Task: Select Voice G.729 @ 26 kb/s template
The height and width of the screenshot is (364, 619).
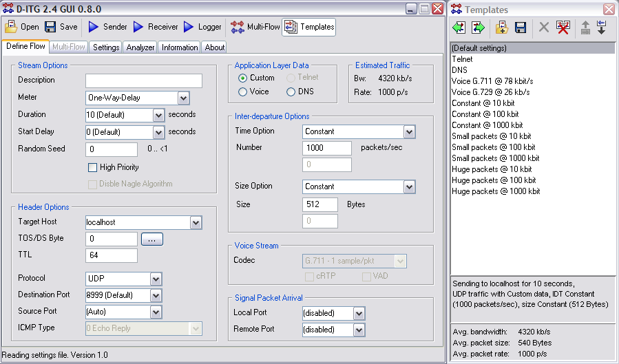Action: point(532,92)
